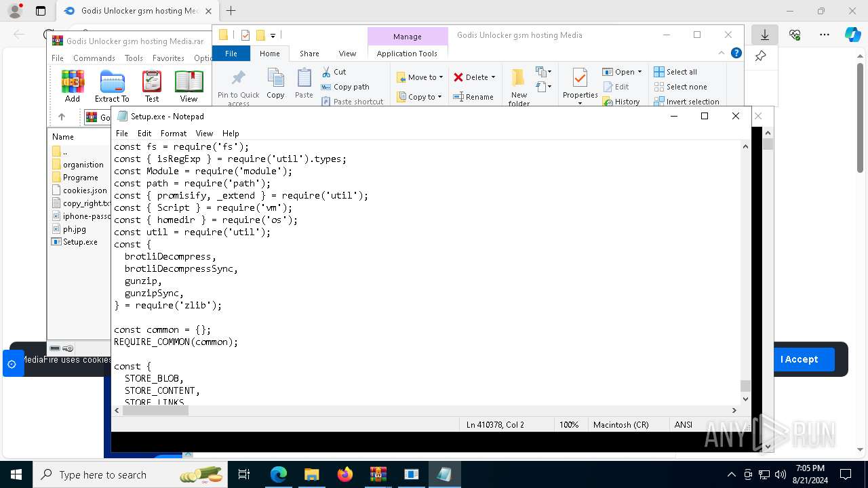Click Select none in Explorer ribbon
The height and width of the screenshot is (488, 868).
(x=680, y=87)
